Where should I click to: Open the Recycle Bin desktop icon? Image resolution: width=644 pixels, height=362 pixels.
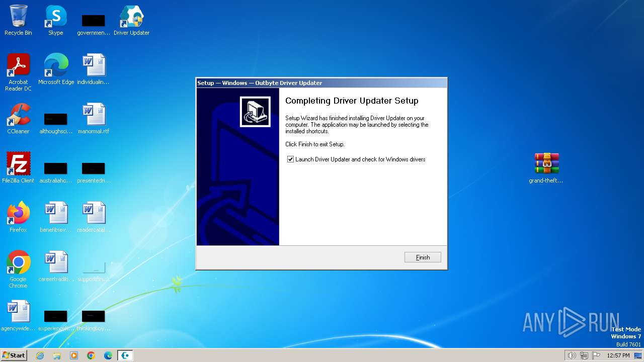(18, 21)
